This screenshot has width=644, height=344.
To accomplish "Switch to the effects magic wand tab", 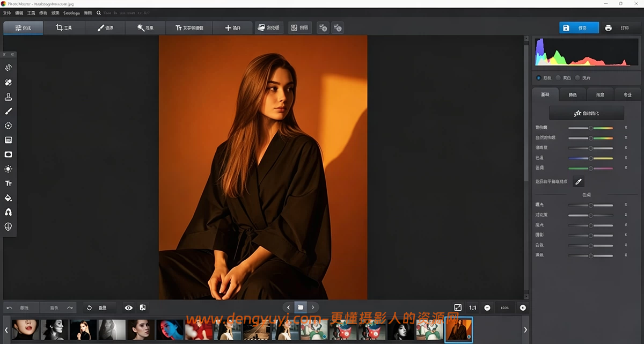I will [x=147, y=28].
